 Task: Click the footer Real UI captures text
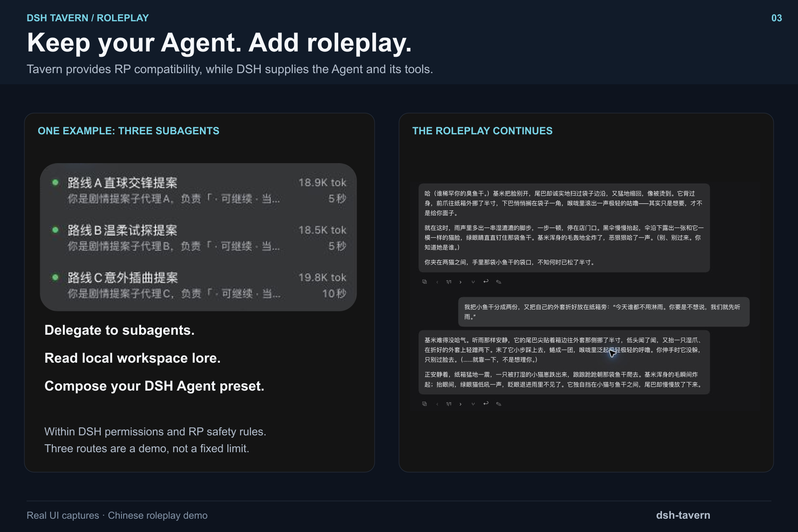coord(117,516)
